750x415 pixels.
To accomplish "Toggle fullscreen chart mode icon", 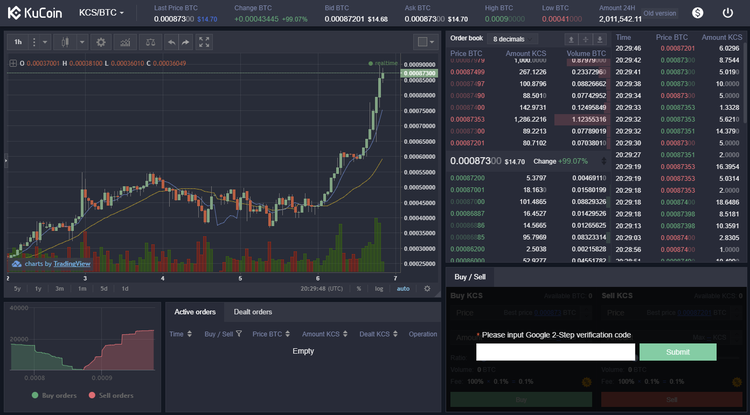I will click(204, 42).
